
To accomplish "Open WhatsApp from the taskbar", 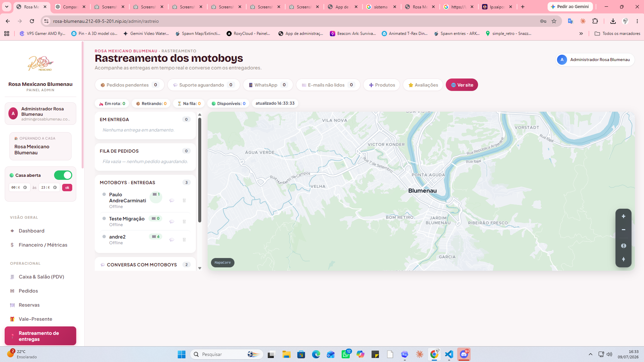I will pos(346,354).
